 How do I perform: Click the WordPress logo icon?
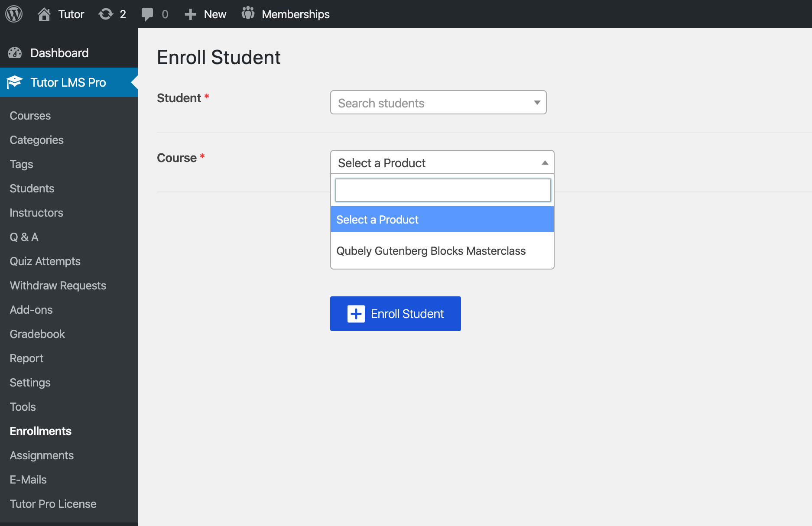coord(14,14)
